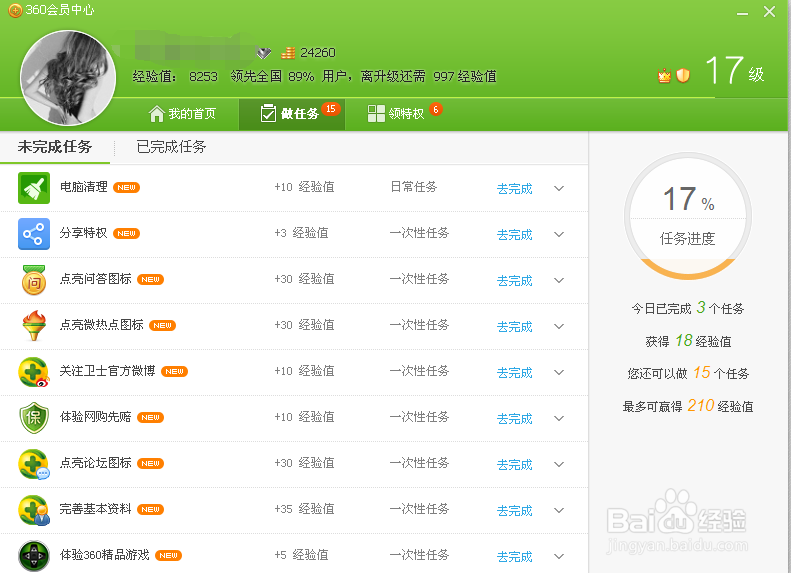Expand the 点亮论坛图标 task chevron
The width and height of the screenshot is (791, 573).
coord(559,464)
